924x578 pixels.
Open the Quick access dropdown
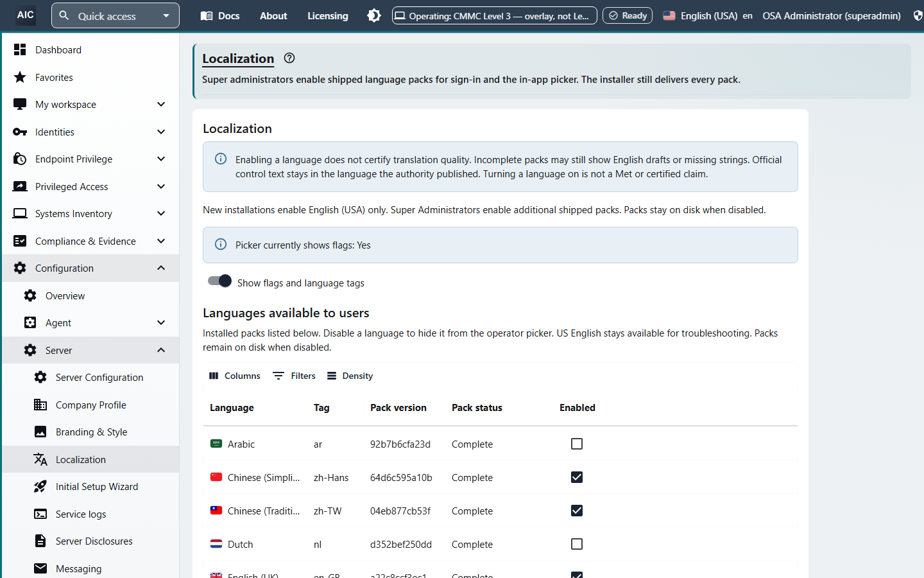(116, 15)
